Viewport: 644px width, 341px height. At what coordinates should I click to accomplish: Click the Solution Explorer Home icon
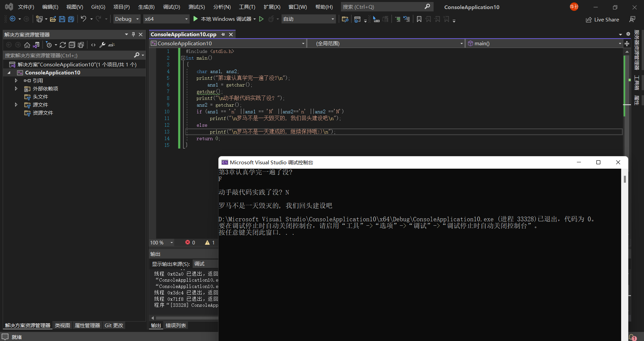pos(27,45)
